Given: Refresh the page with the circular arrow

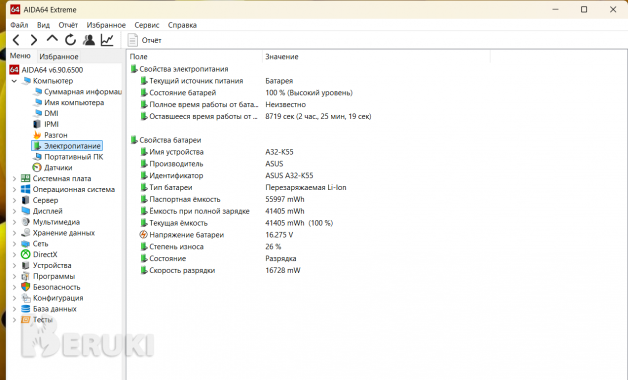Looking at the screenshot, I should [70, 40].
